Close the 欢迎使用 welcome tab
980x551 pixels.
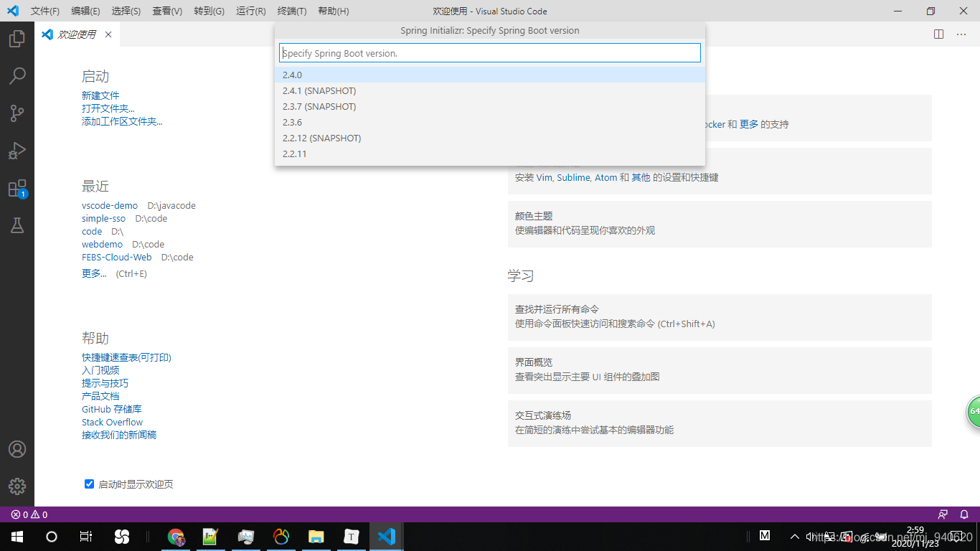(x=108, y=34)
